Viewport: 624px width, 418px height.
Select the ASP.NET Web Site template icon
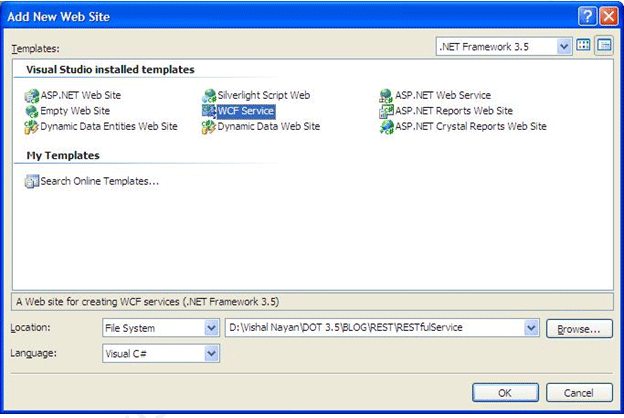pyautogui.click(x=31, y=96)
